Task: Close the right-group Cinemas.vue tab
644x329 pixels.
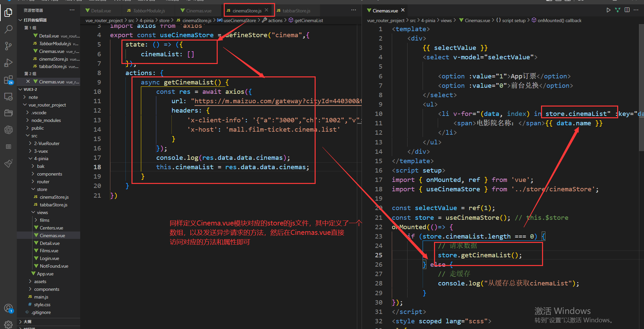Action: [403, 10]
